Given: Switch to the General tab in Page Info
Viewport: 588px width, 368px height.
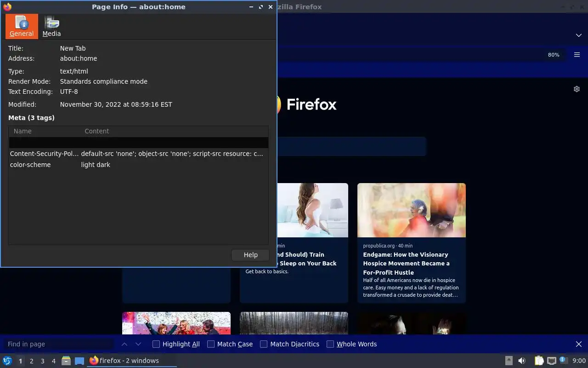Looking at the screenshot, I should 22,26.
